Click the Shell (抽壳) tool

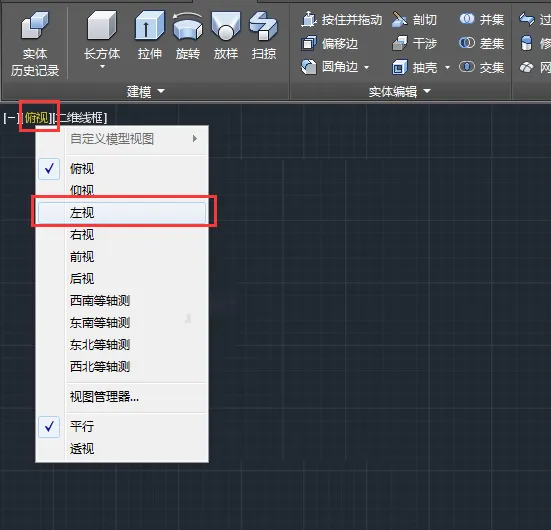click(414, 67)
